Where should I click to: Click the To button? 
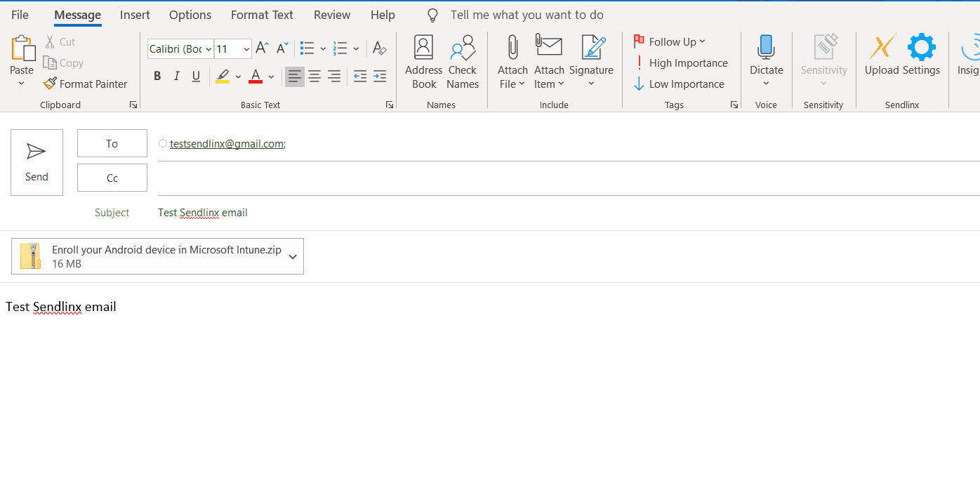[112, 143]
